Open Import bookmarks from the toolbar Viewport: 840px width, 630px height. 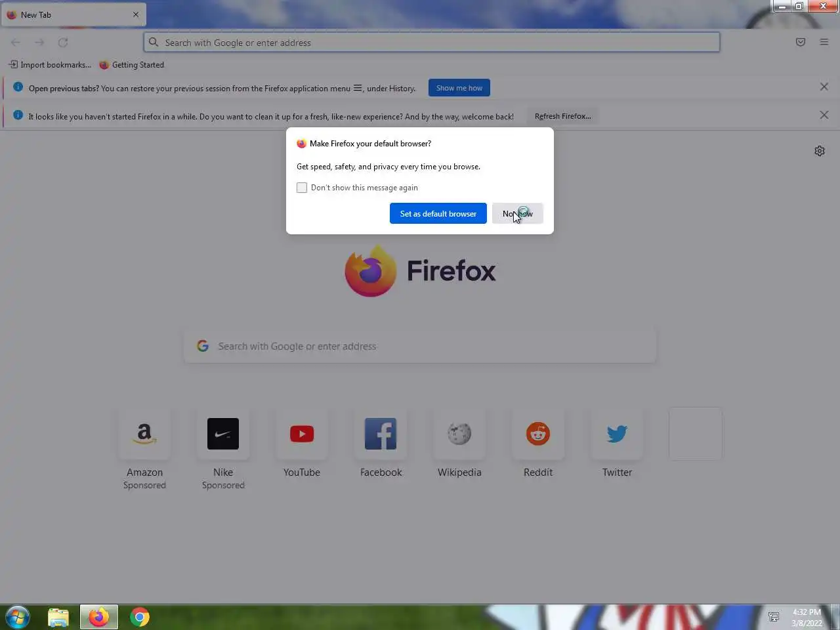click(50, 65)
